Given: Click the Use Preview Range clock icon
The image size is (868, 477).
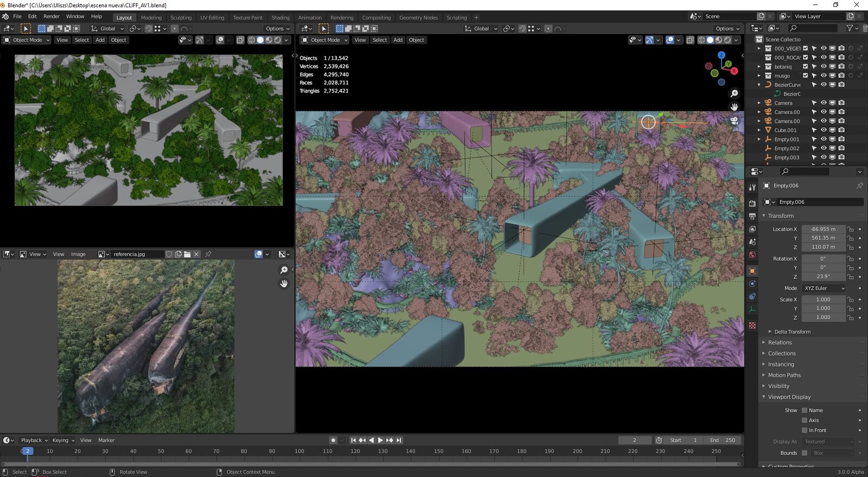Looking at the screenshot, I should pos(659,440).
